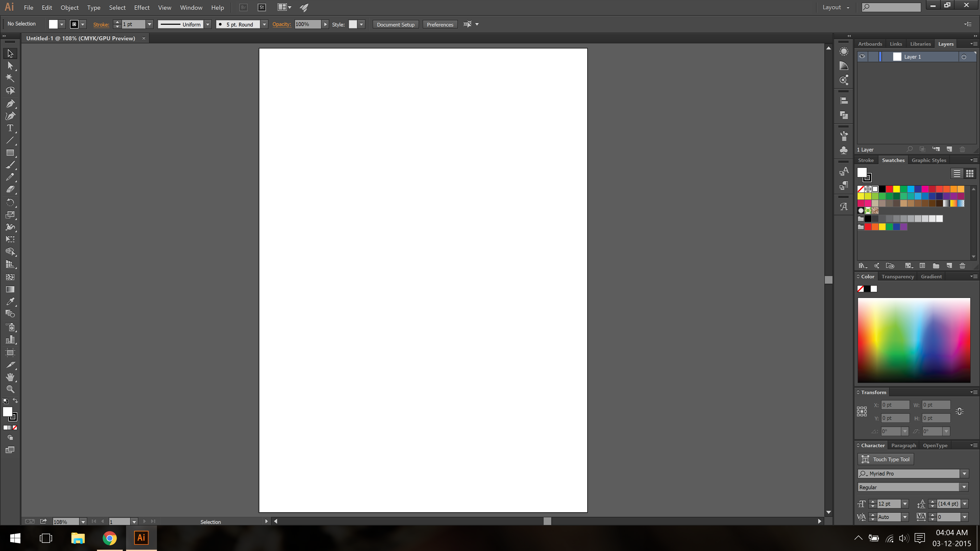Select the Zoom tool in toolbar
The width and height of the screenshot is (980, 551).
[10, 389]
